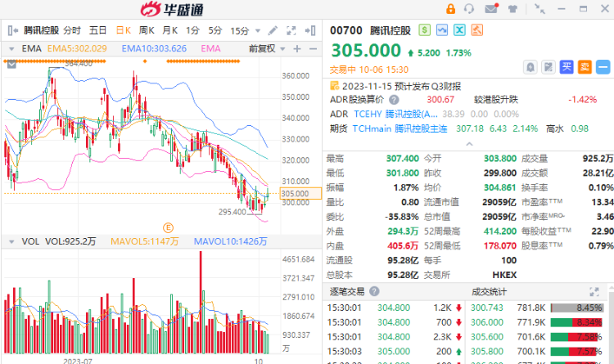Click the green dollar badge icon
Screen dimensions: 614x364
tap(424, 30)
